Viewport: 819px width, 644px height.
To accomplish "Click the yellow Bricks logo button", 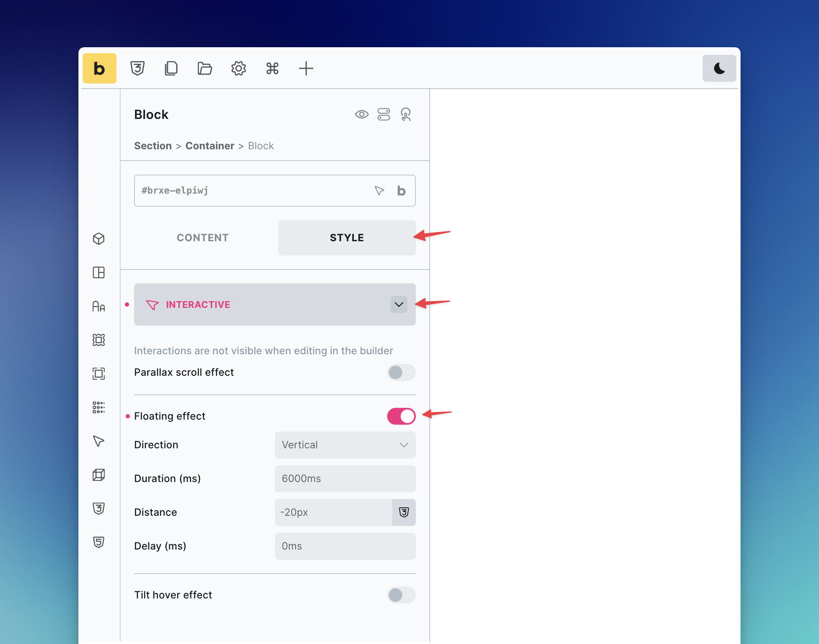I will [99, 68].
